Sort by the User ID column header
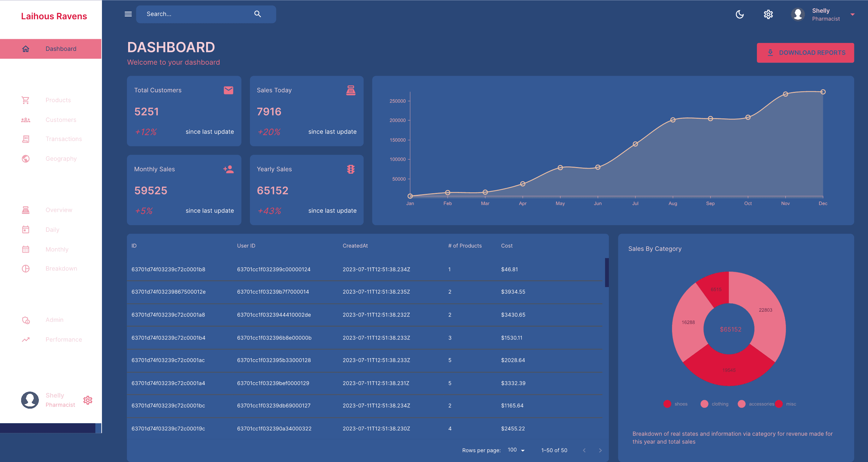868x462 pixels. coord(246,246)
